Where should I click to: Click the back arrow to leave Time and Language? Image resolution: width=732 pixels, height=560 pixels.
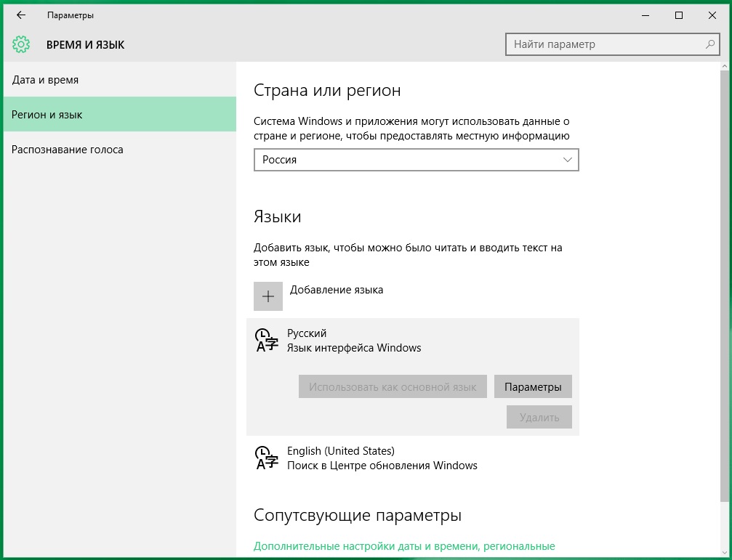click(x=20, y=15)
